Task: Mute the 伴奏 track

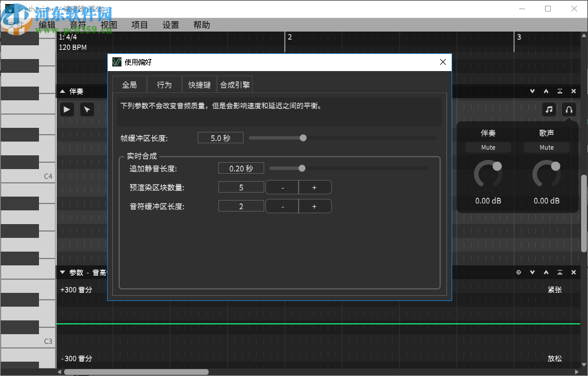Action: pyautogui.click(x=488, y=147)
